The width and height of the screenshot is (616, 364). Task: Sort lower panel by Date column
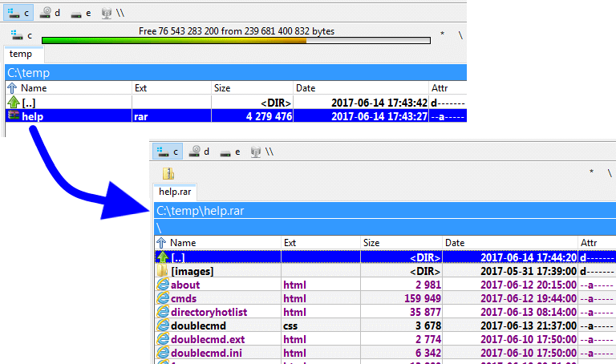(x=455, y=242)
